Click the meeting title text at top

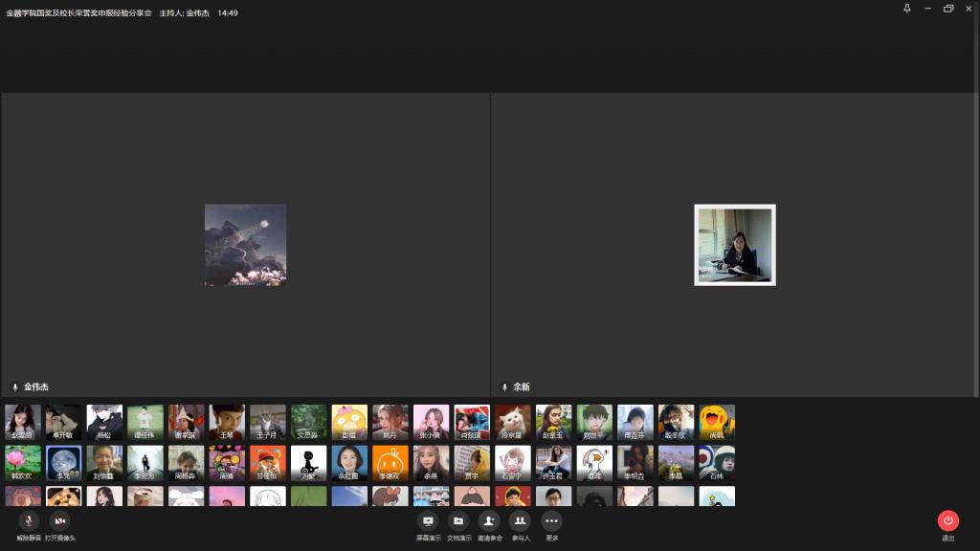(x=78, y=13)
